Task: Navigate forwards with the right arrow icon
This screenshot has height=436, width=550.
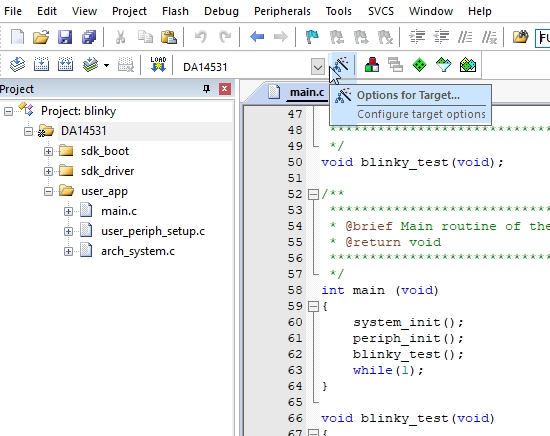Action: 281,36
